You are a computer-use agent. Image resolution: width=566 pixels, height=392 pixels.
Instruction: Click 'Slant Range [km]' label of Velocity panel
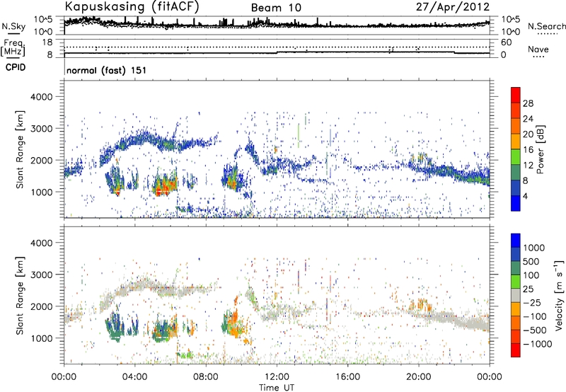pos(20,296)
